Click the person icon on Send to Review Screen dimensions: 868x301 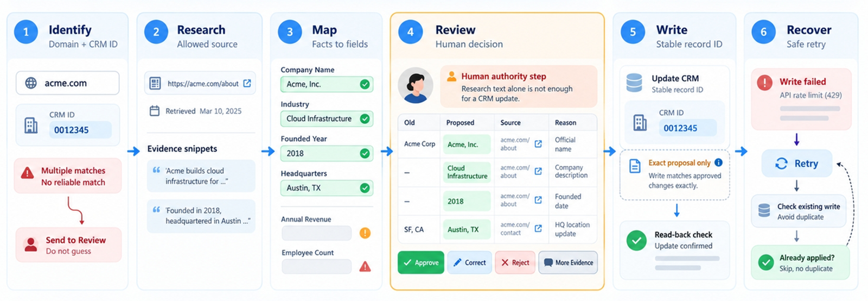click(31, 244)
